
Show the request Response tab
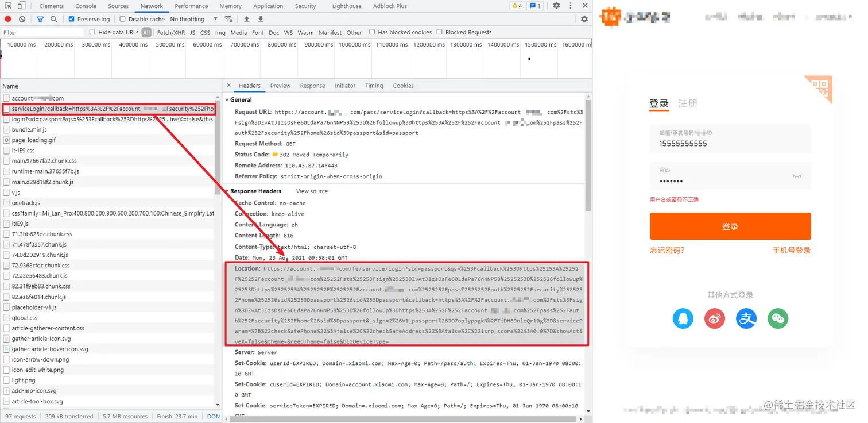(x=312, y=86)
